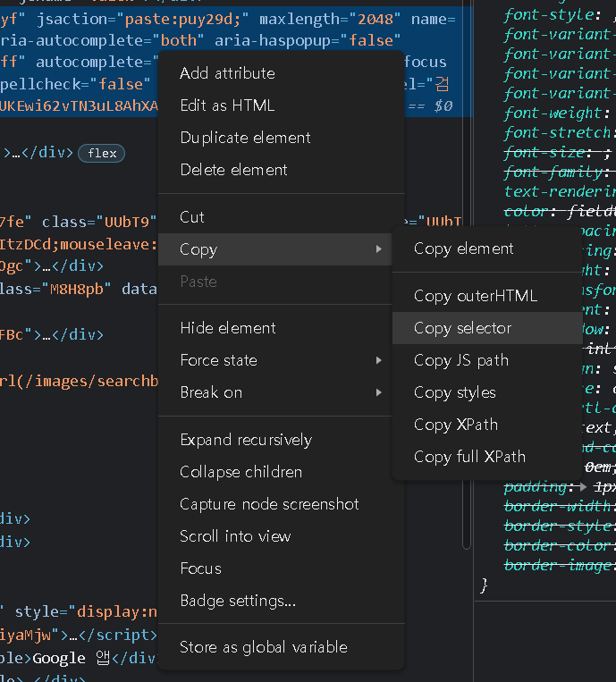Click Break on submenu arrow
This screenshot has height=682, width=616.
[x=379, y=392]
